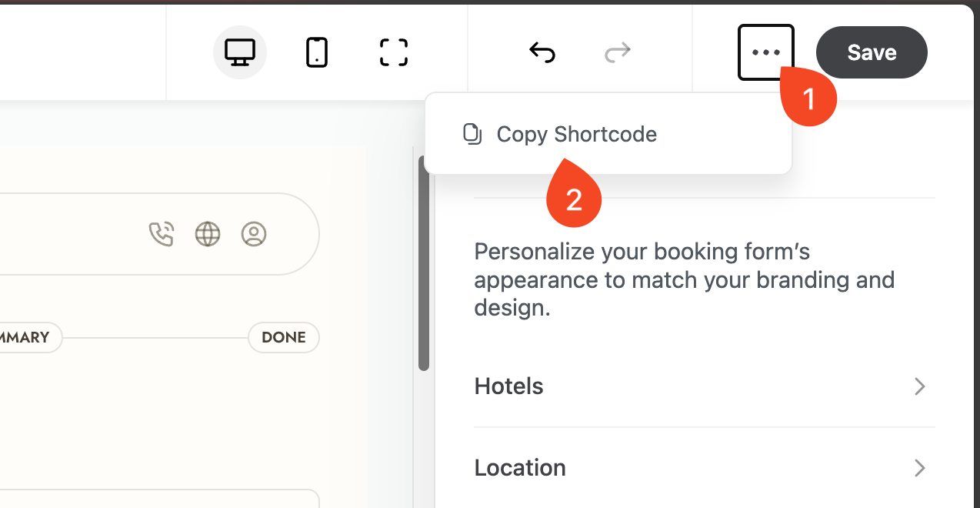Image resolution: width=980 pixels, height=508 pixels.
Task: Open fullscreen preview
Action: point(394,52)
